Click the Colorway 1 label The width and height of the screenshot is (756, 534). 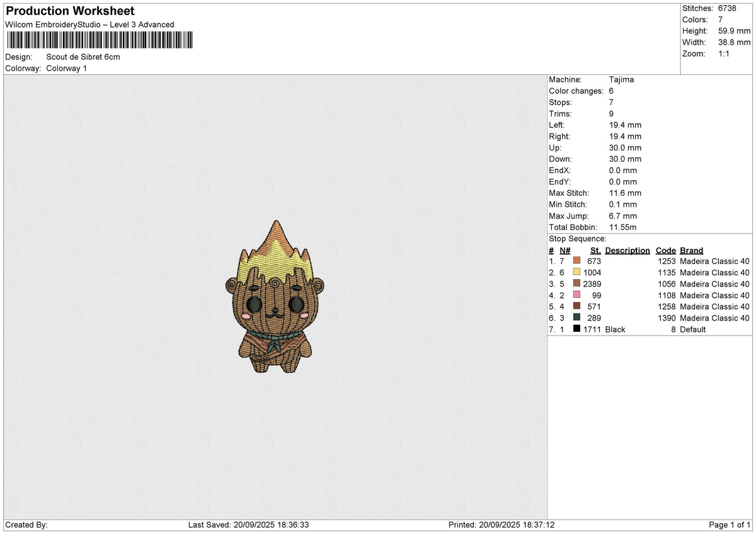67,68
